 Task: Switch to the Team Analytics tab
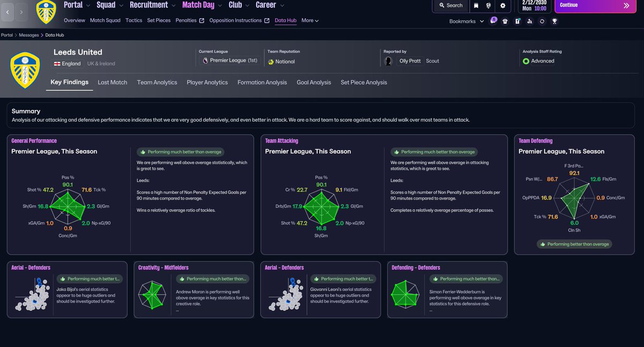point(157,83)
